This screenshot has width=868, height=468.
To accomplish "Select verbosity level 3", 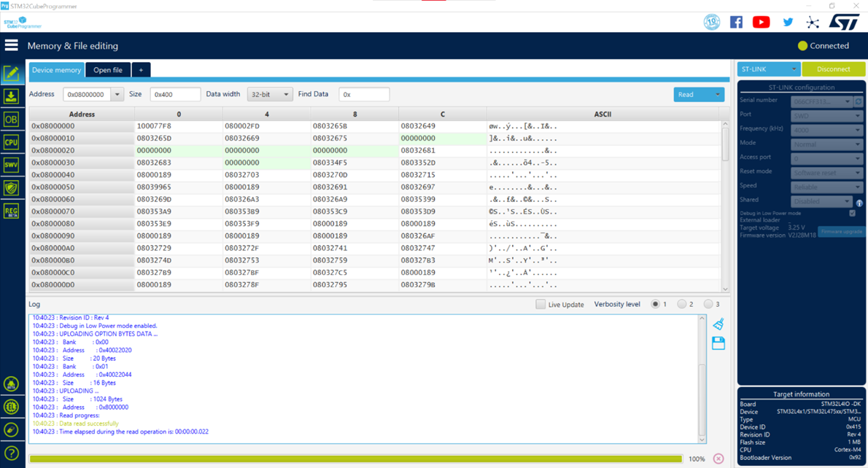I will [708, 304].
